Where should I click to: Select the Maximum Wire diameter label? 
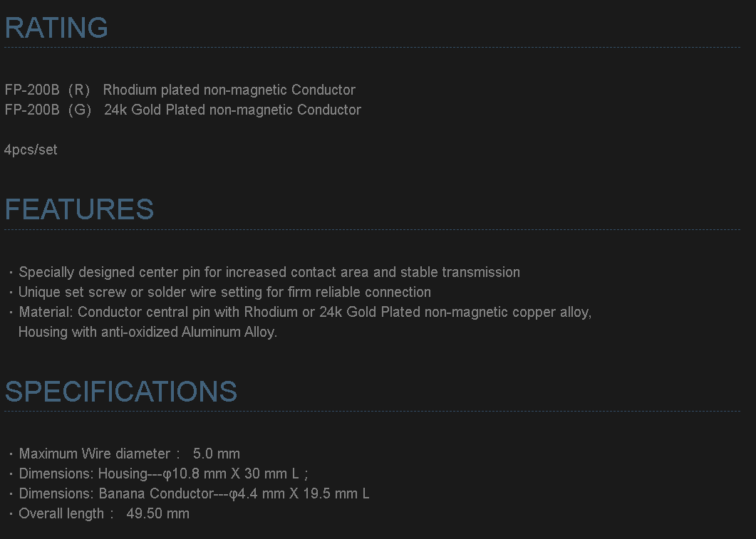(x=94, y=454)
